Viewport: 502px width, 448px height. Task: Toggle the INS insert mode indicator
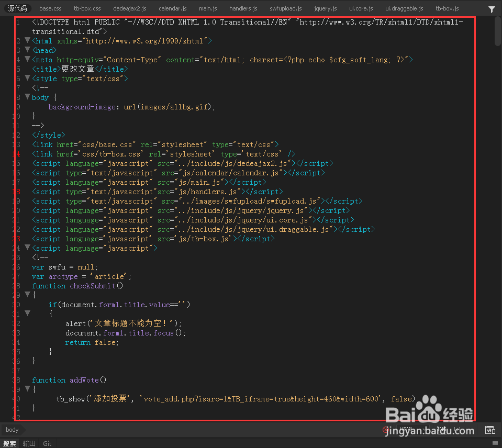coord(441,429)
